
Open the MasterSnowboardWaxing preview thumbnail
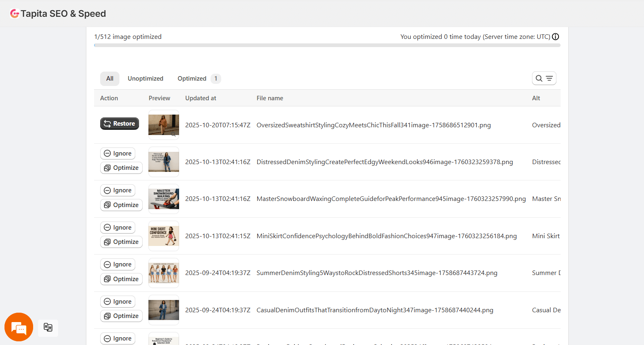(x=164, y=199)
